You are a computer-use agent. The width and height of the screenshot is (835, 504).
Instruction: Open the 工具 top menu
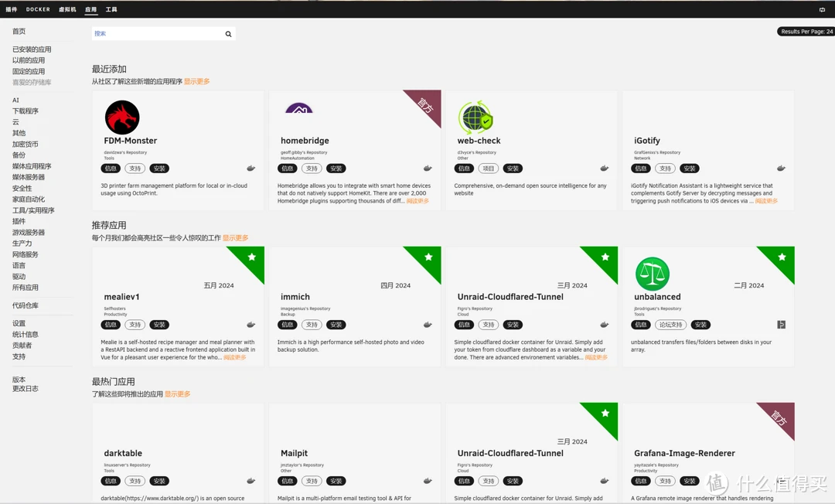pos(111,9)
